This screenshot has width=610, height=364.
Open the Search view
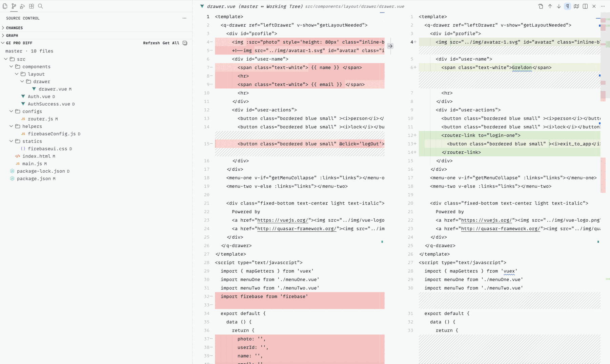[x=40, y=6]
